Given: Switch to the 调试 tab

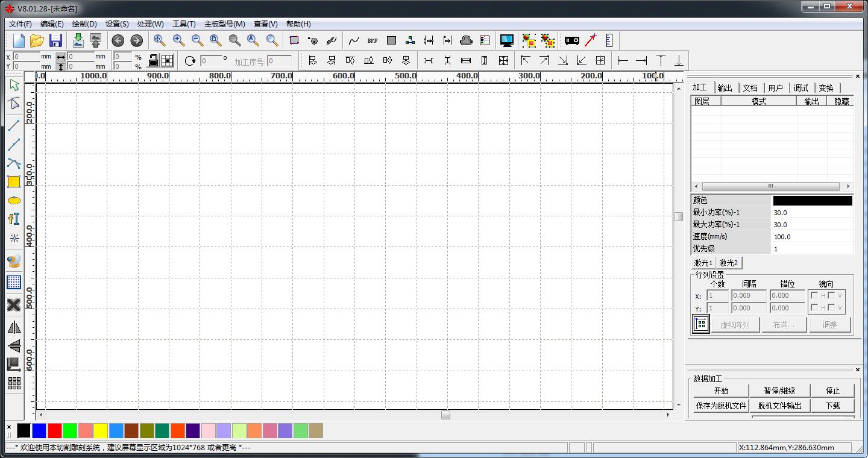Looking at the screenshot, I should (801, 88).
